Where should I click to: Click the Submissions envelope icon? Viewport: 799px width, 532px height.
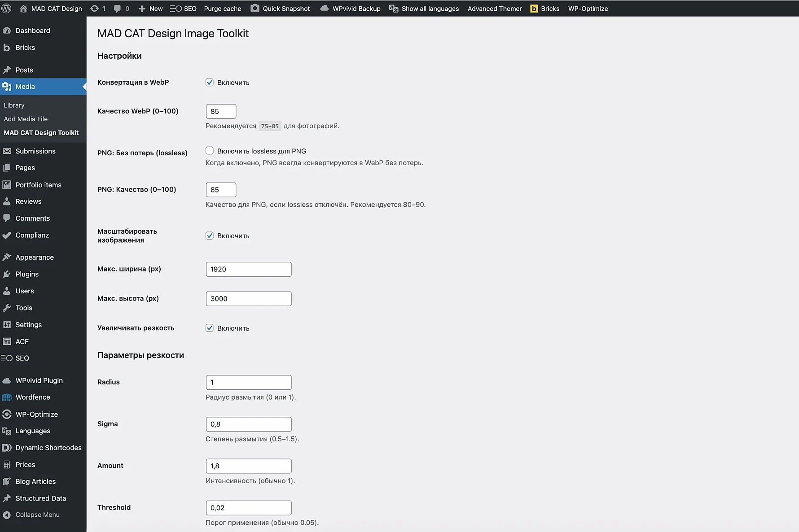(x=7, y=151)
